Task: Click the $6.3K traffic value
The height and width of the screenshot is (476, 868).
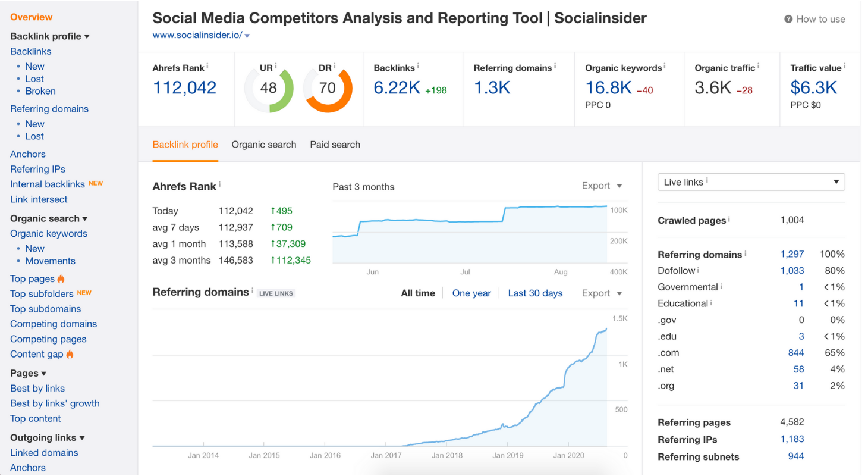Action: [x=814, y=87]
